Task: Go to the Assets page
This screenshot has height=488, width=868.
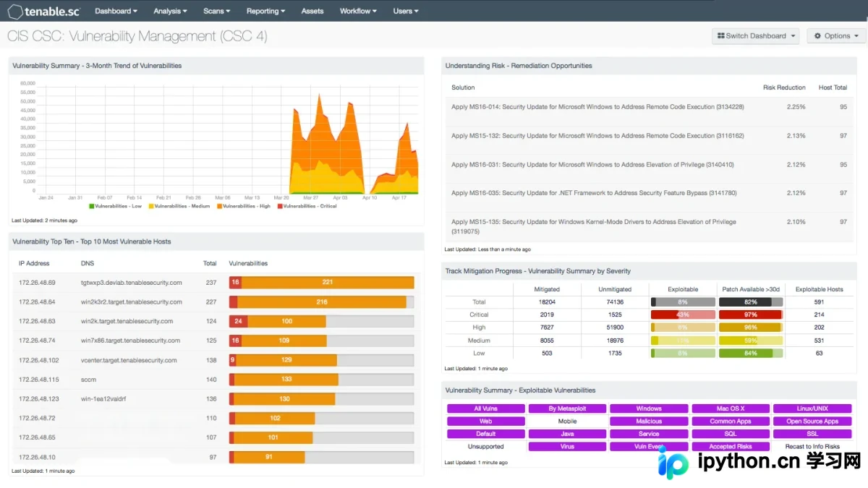Action: tap(312, 11)
